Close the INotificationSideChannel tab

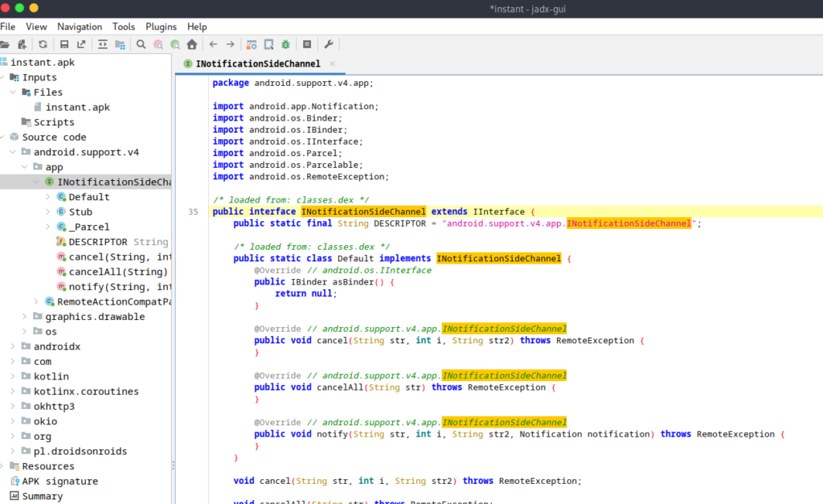pyautogui.click(x=333, y=64)
